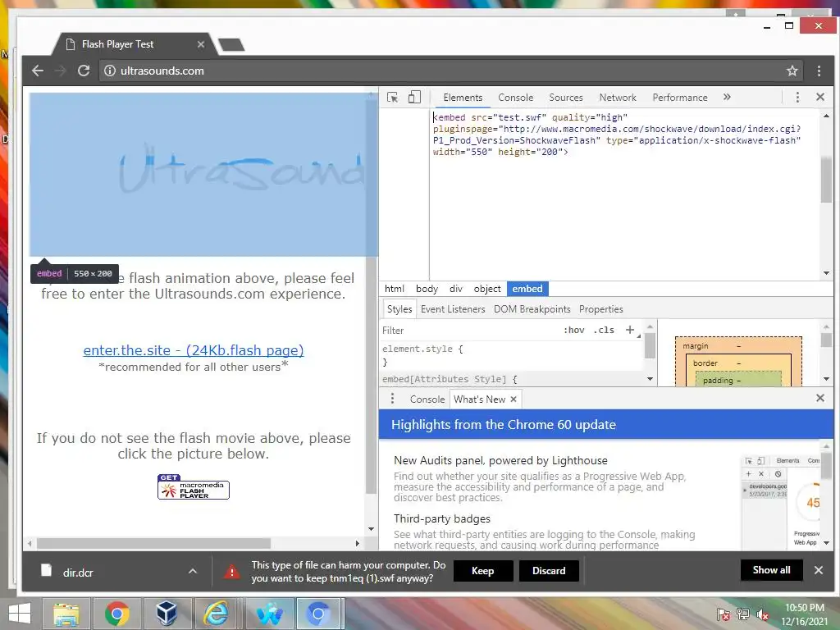Switch to the Styles pane
The image size is (840, 630).
399,309
